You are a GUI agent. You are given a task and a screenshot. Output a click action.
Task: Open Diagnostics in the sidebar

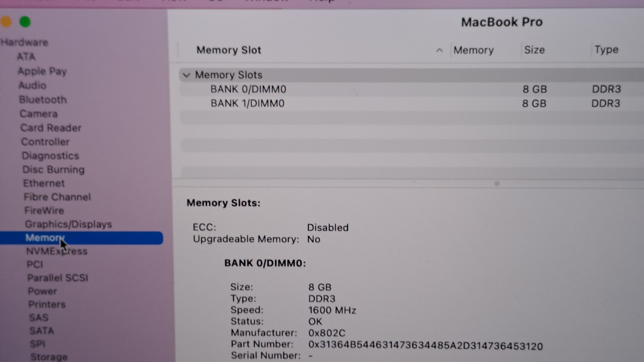[50, 156]
